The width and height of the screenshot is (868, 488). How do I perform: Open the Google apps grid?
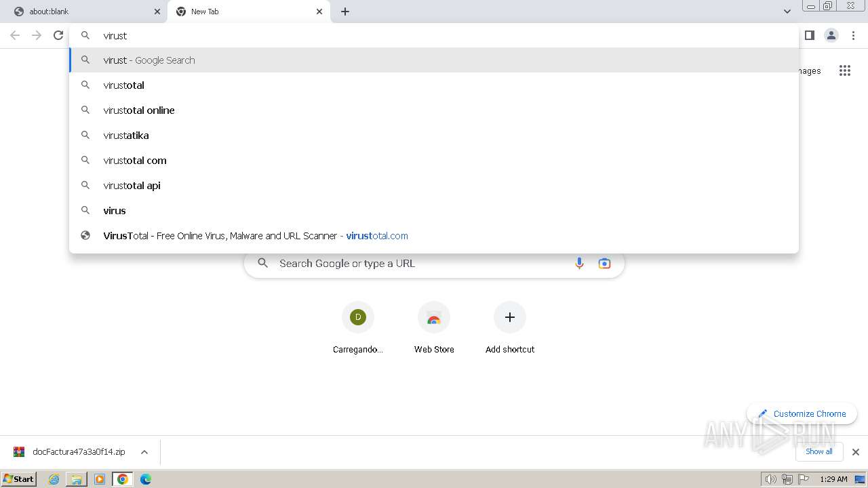click(845, 70)
